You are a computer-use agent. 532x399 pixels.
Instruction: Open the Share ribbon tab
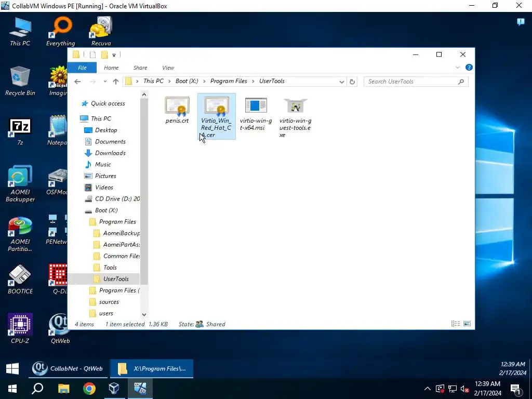tap(140, 68)
